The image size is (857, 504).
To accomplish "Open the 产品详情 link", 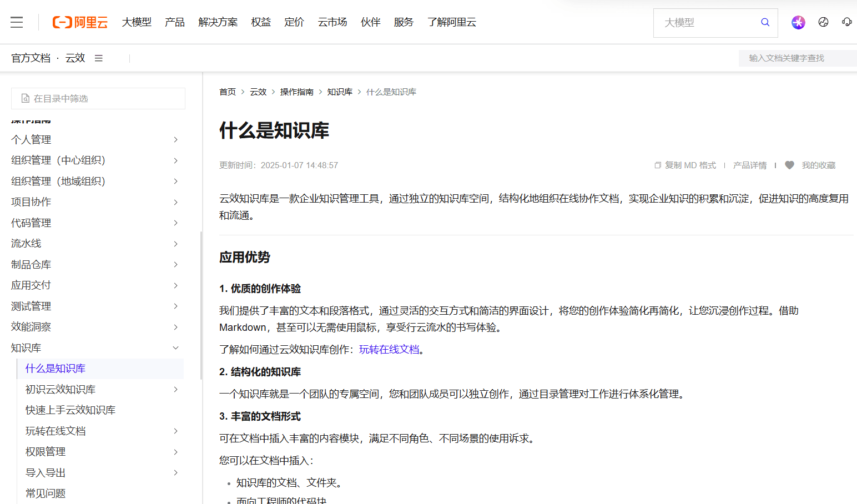I will click(x=750, y=165).
